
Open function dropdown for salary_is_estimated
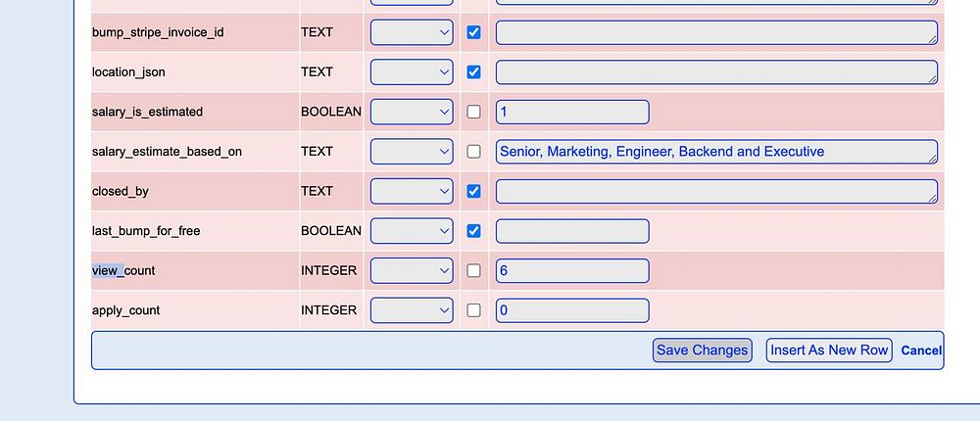(x=412, y=112)
